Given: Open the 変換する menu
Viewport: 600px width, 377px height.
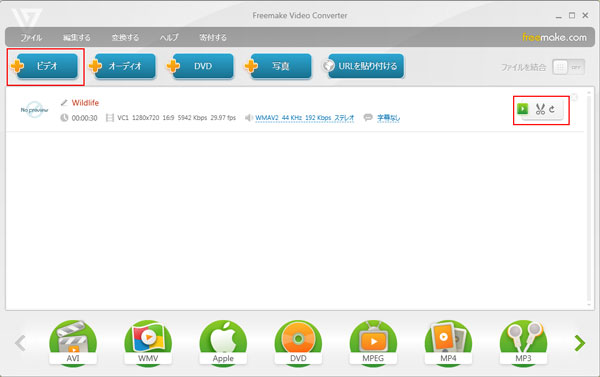Looking at the screenshot, I should point(125,38).
